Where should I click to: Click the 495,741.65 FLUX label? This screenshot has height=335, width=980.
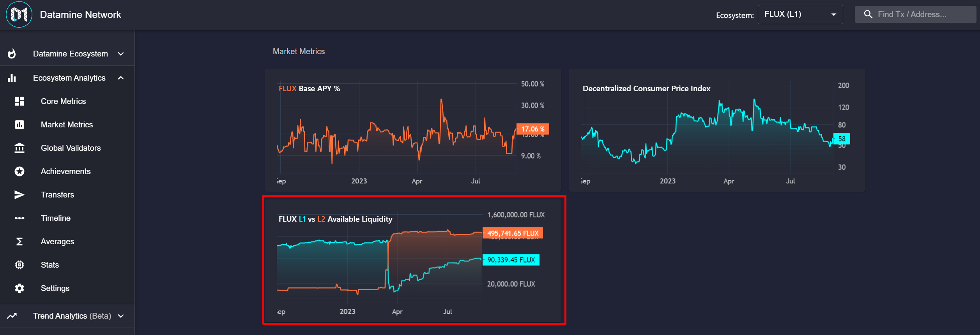tap(513, 233)
